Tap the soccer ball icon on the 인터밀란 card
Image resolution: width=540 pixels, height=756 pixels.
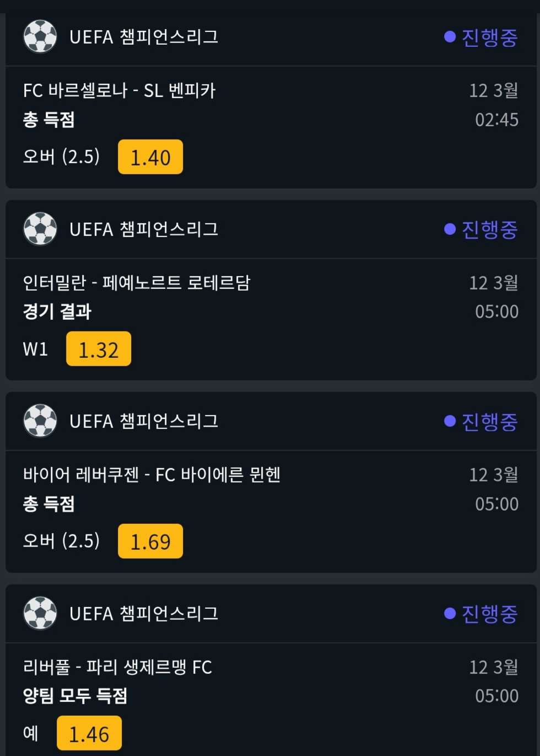[40, 229]
